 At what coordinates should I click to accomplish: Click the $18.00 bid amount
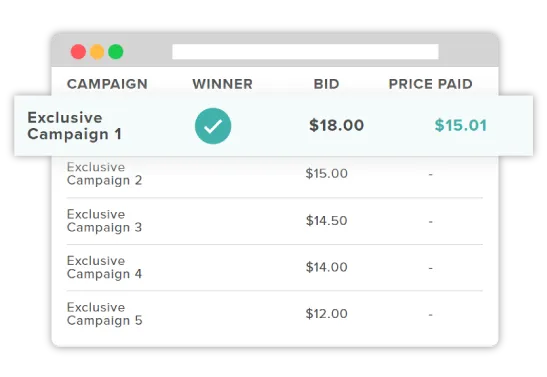coord(336,125)
